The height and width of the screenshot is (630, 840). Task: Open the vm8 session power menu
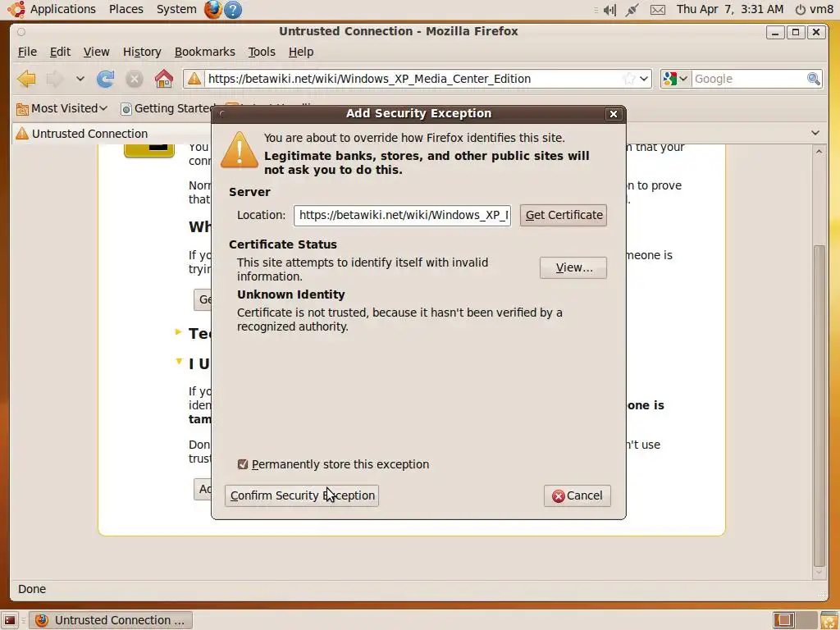(x=815, y=9)
